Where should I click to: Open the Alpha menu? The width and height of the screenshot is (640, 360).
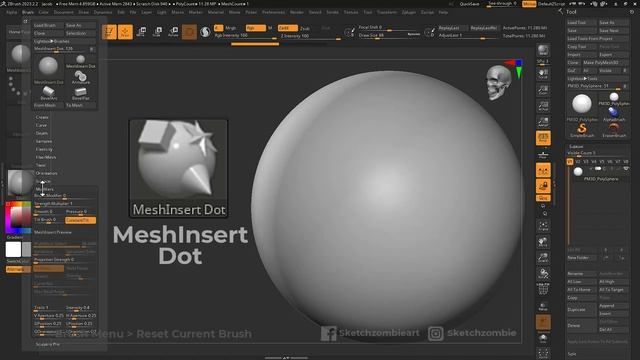[x=11, y=12]
